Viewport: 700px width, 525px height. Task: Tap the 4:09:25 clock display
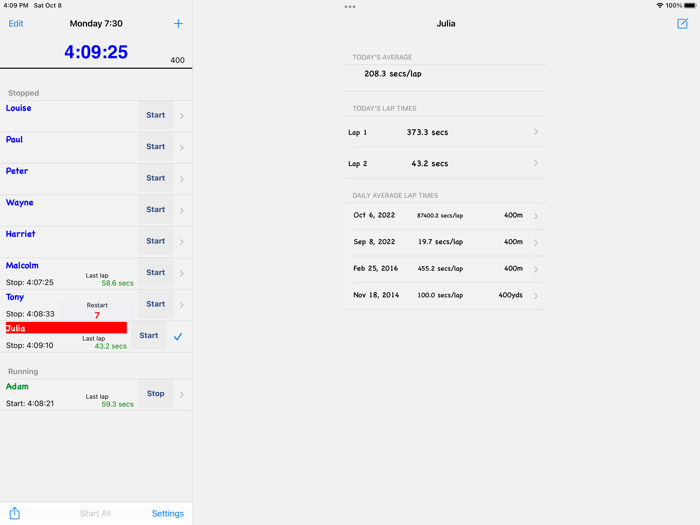pos(96,52)
